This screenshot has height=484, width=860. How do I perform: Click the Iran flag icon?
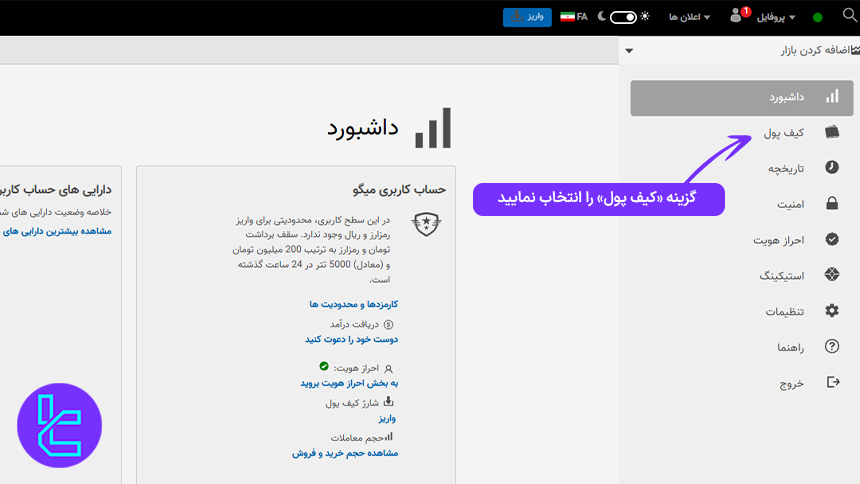[567, 17]
